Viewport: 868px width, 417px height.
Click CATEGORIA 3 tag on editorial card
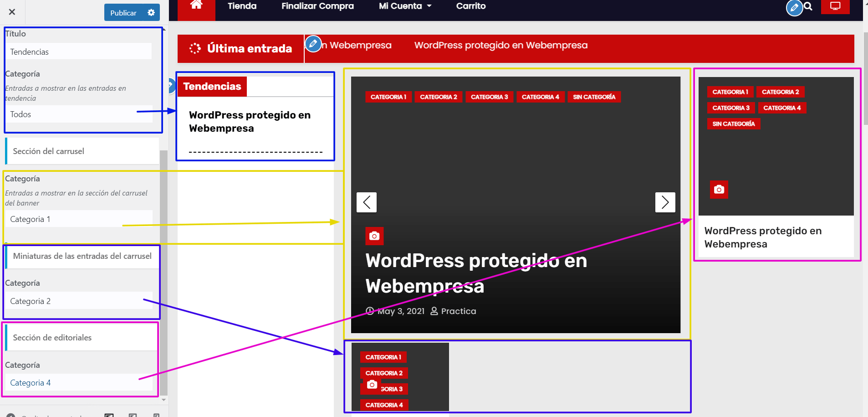pyautogui.click(x=731, y=108)
